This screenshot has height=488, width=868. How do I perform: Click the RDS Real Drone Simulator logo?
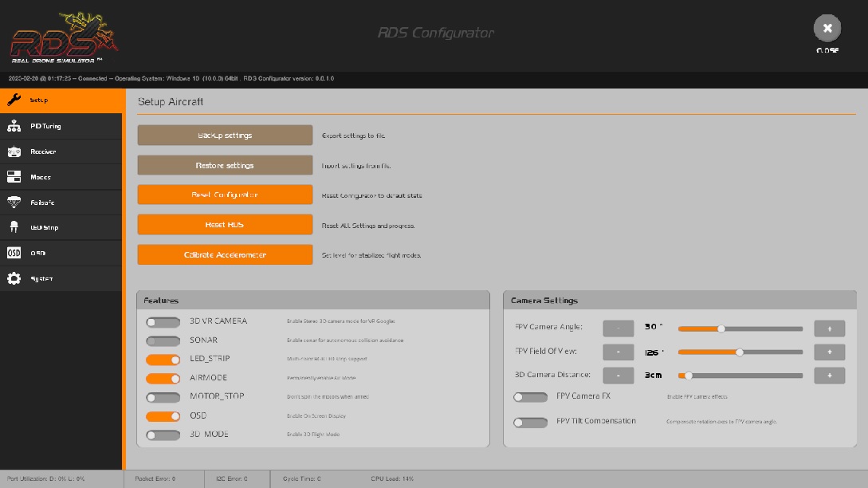tap(64, 37)
